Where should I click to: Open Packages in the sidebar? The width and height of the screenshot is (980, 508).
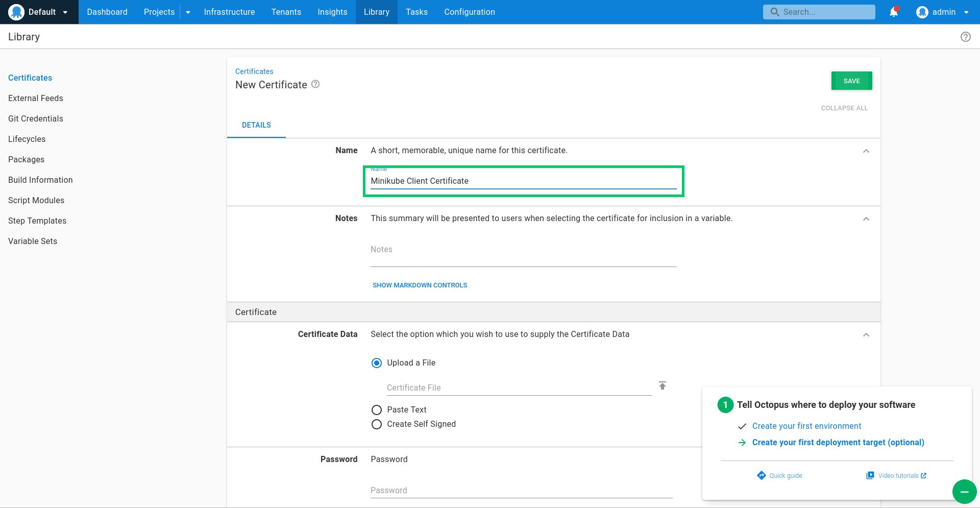(27, 159)
